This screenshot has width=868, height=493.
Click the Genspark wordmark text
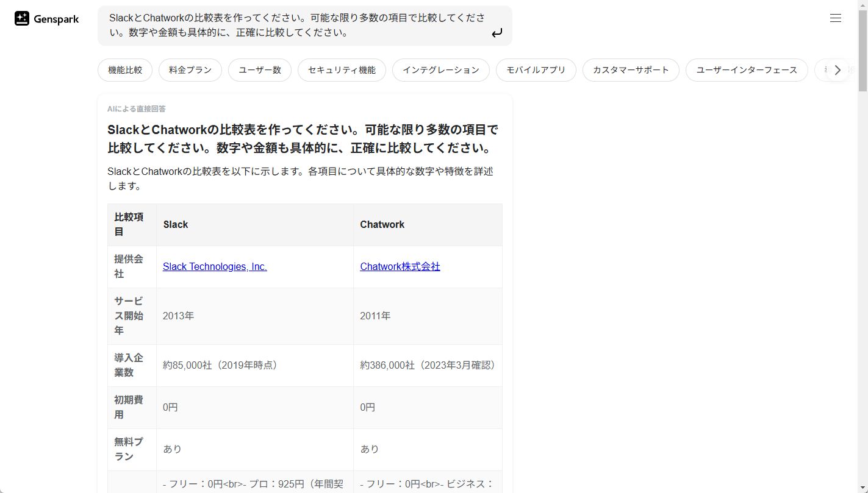pyautogui.click(x=57, y=18)
